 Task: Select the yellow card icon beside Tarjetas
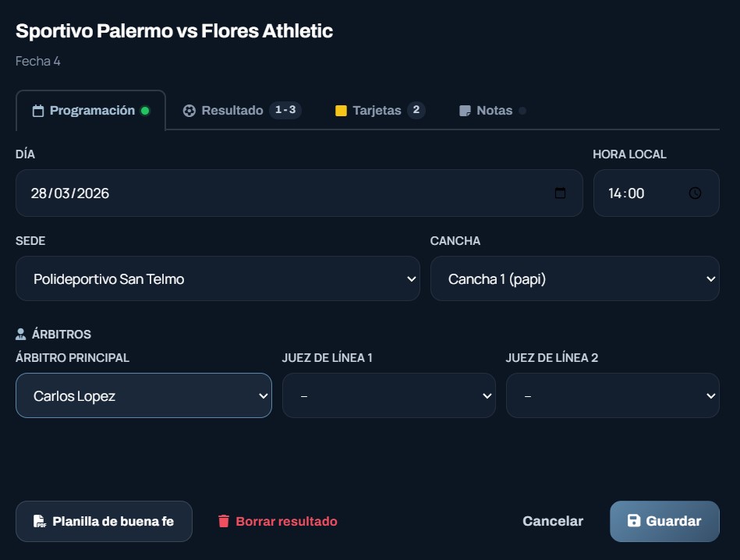pos(341,111)
